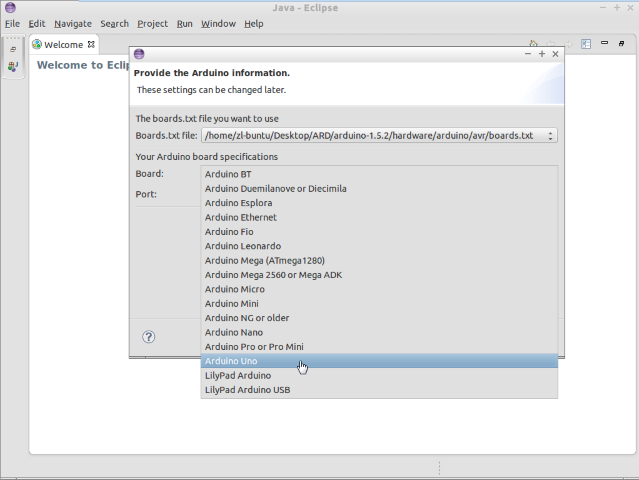Screen dimensions: 639x480
Task: Open the Project menu
Action: (x=152, y=24)
